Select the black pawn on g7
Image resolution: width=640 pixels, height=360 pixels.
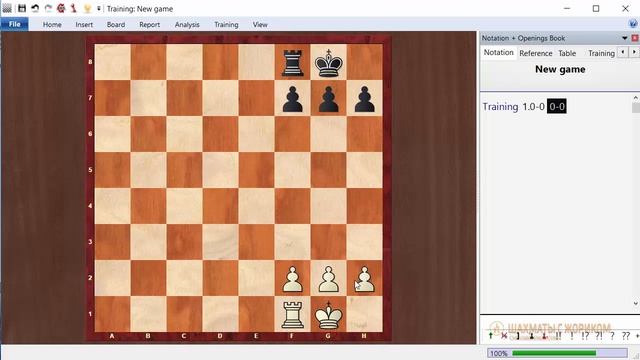[x=329, y=99]
